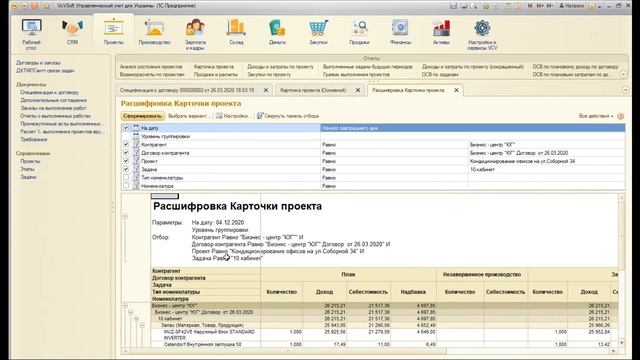Open the Анализ состояния проектов report link
Screen dimensions: 640x360
coord(151,67)
